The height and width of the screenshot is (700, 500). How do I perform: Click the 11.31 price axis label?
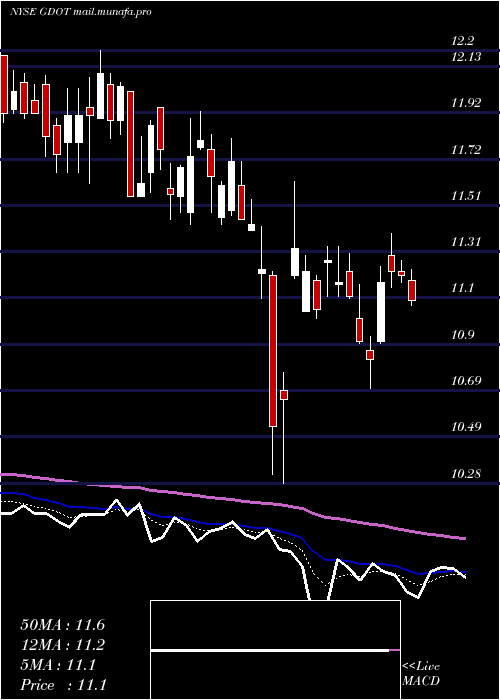[466, 242]
